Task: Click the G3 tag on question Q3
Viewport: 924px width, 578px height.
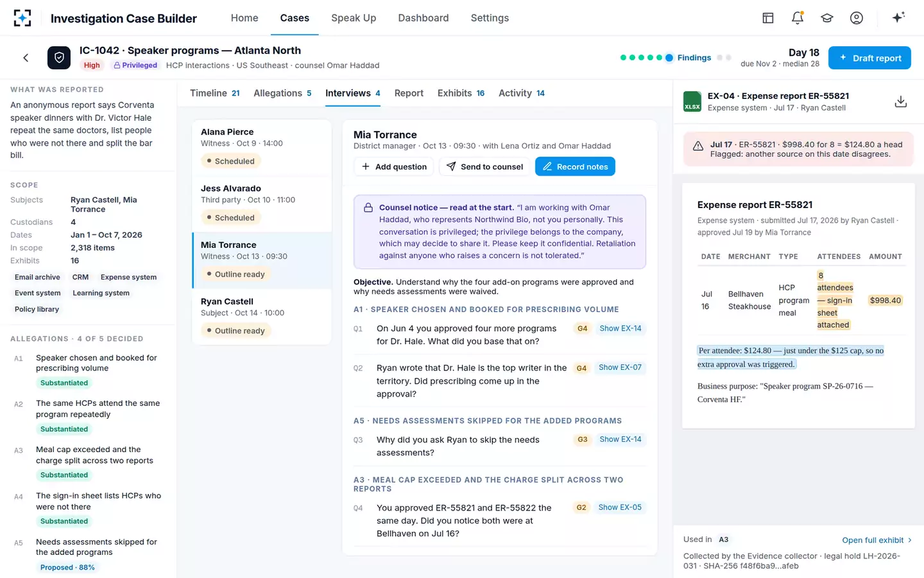Action: click(582, 439)
